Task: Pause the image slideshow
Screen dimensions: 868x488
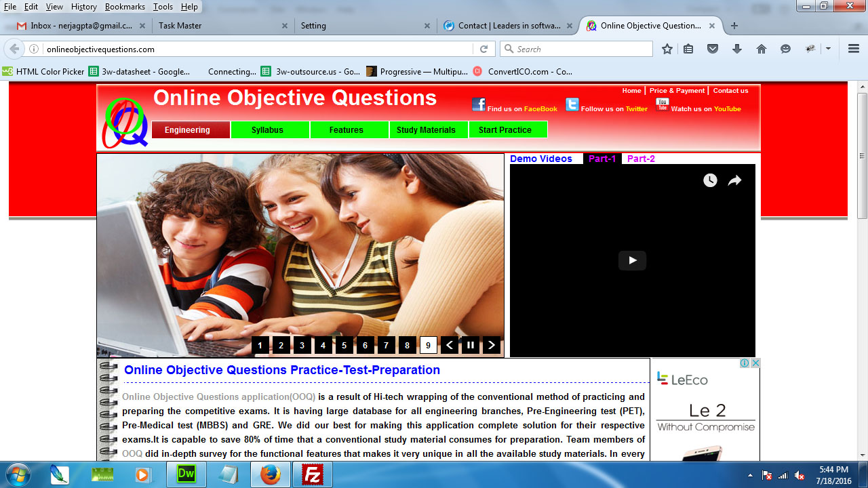Action: click(470, 346)
